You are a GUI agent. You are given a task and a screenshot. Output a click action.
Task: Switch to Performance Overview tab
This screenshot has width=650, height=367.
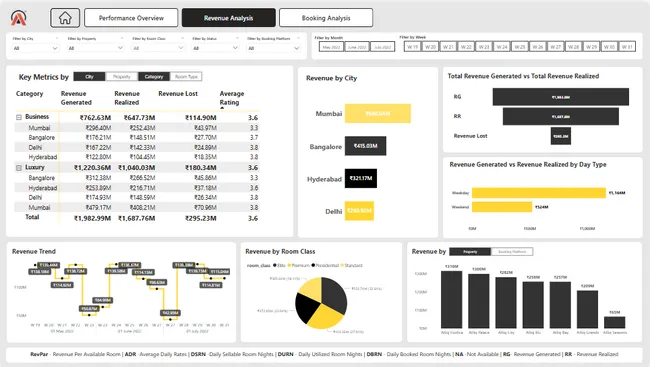(x=131, y=18)
